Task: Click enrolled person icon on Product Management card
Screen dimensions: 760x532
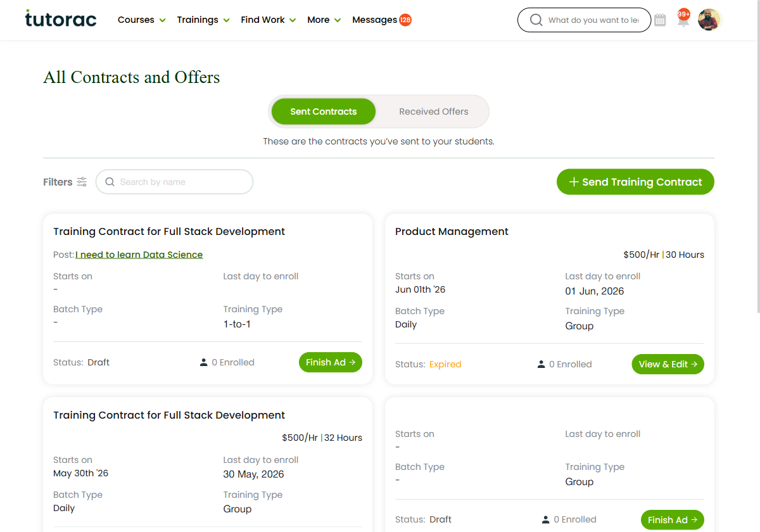Action: [541, 364]
